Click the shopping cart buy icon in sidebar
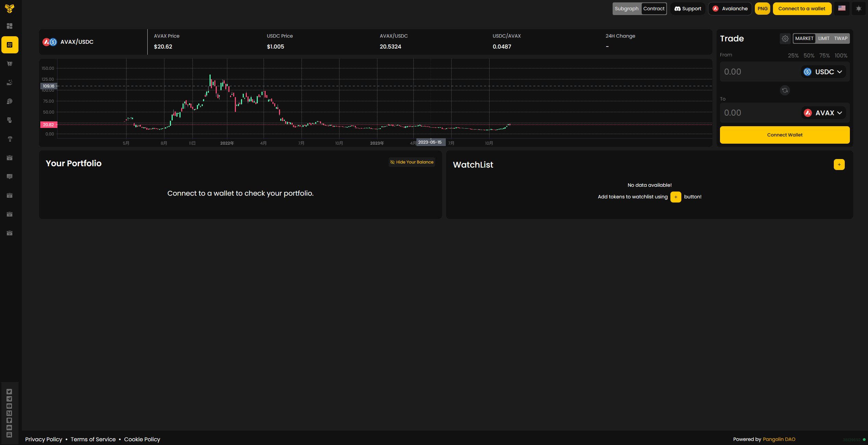The height and width of the screenshot is (445, 868). pyautogui.click(x=10, y=64)
